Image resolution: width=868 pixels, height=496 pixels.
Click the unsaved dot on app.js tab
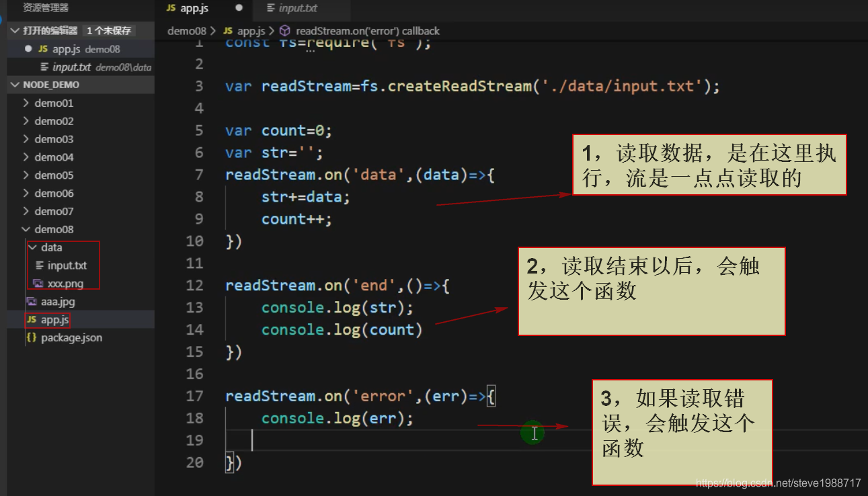(x=239, y=8)
